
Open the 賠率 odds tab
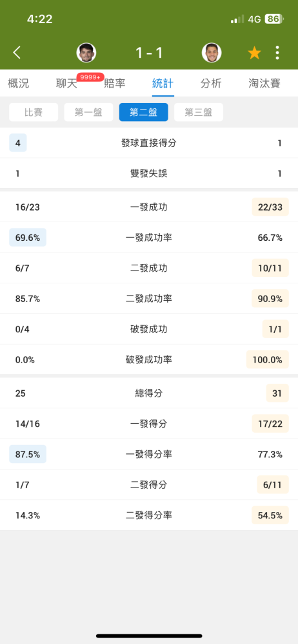point(114,83)
